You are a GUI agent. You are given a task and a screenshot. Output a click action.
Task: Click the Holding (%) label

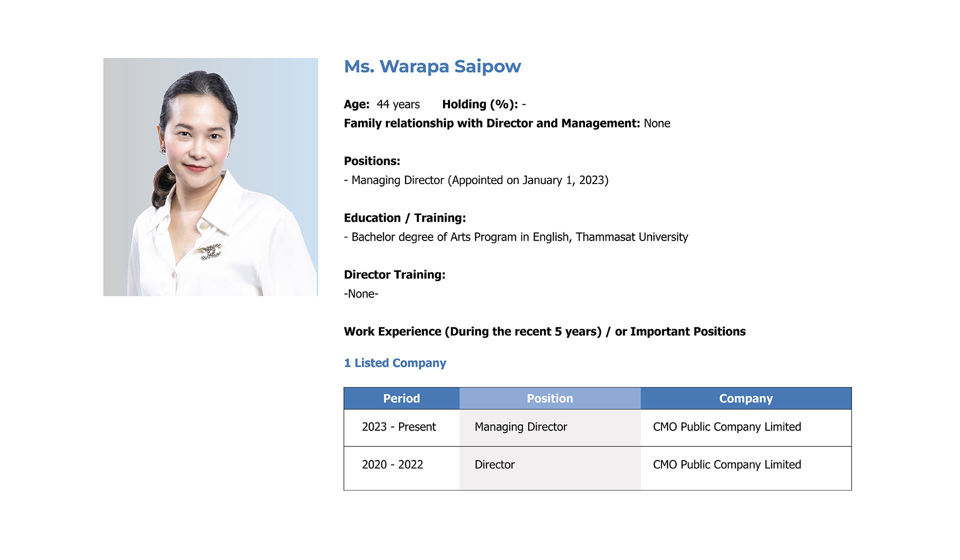point(480,104)
